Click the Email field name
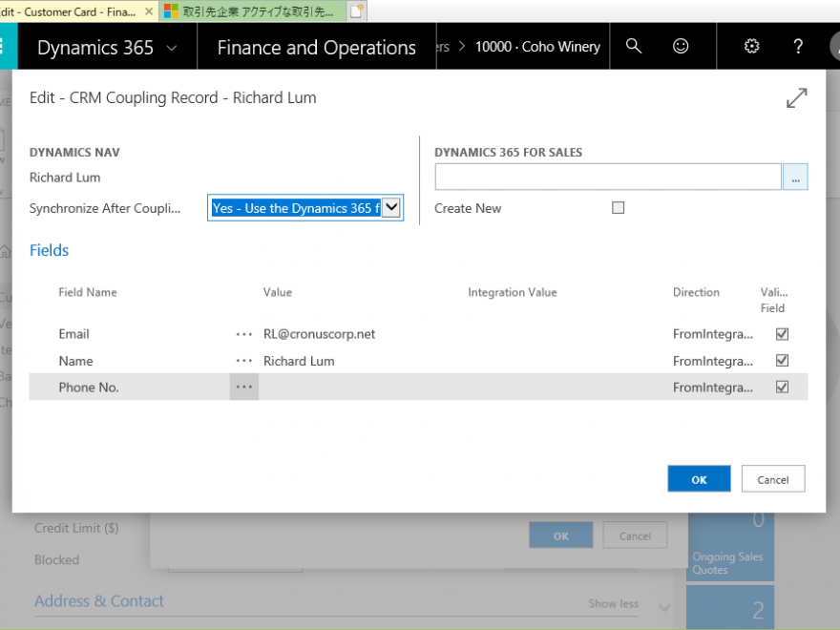 coord(73,334)
